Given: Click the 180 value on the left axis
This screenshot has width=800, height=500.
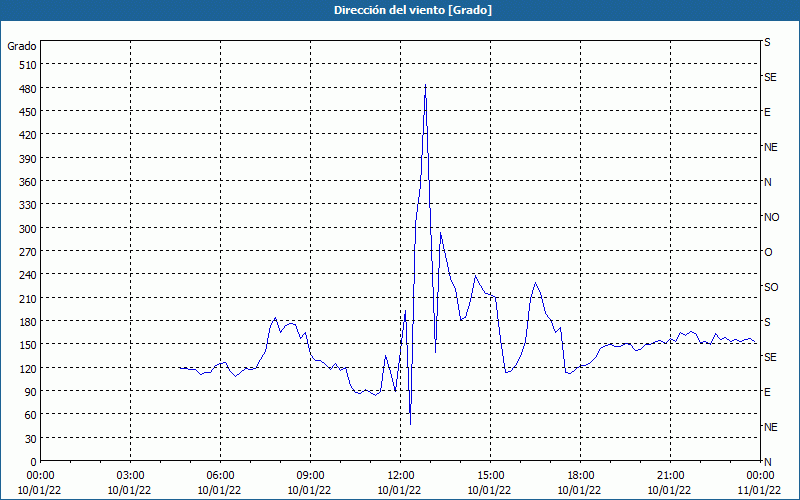Looking at the screenshot, I should 27,321.
